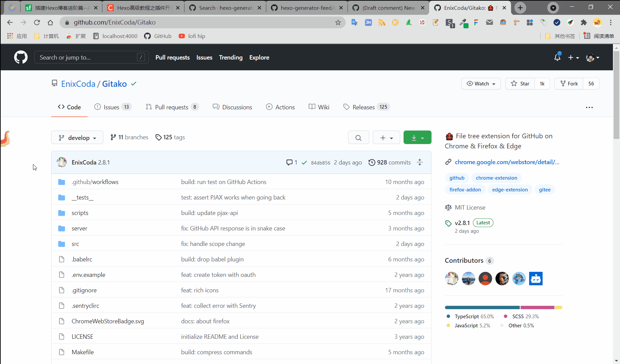This screenshot has width=620, height=364.
Task: Click the Search or jump to field
Action: tap(91, 57)
